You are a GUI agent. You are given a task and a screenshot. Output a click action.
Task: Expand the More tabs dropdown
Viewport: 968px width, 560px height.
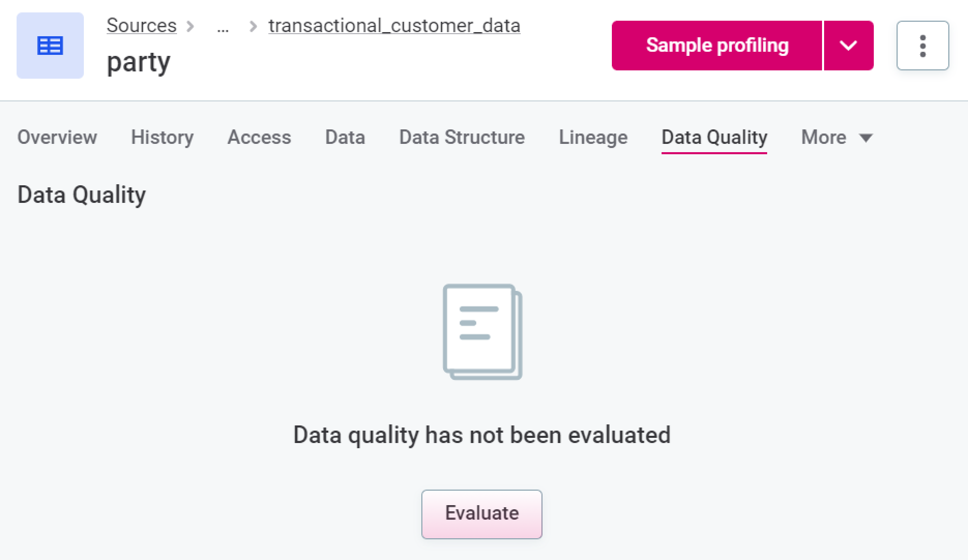point(837,137)
